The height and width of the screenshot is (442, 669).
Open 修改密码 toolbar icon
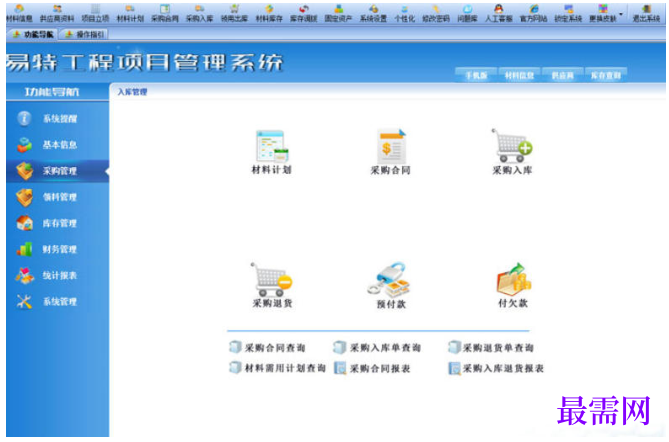(436, 13)
